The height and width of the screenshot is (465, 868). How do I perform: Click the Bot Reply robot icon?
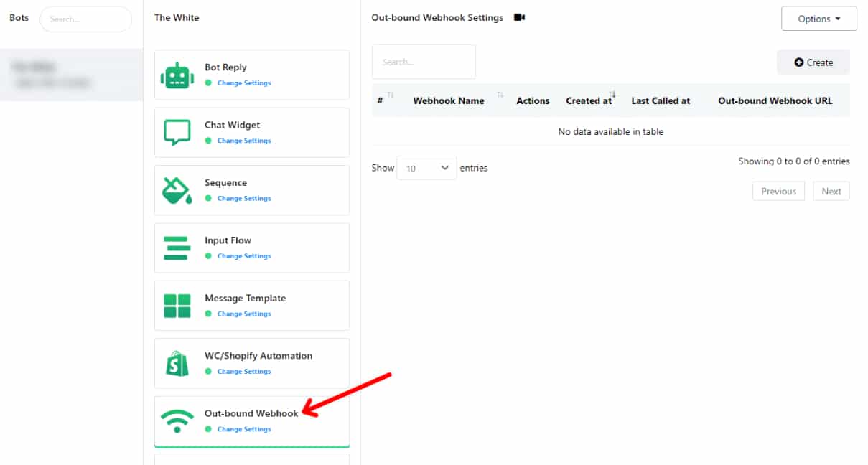[177, 75]
